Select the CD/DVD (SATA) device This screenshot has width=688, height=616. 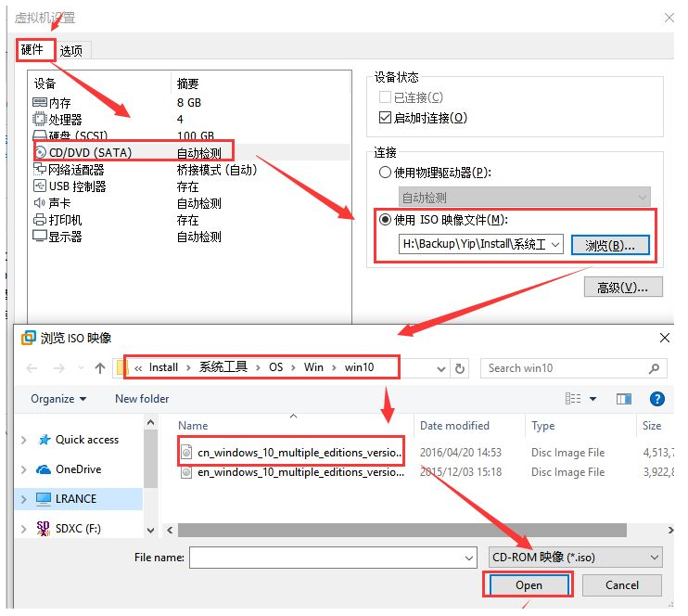89,152
